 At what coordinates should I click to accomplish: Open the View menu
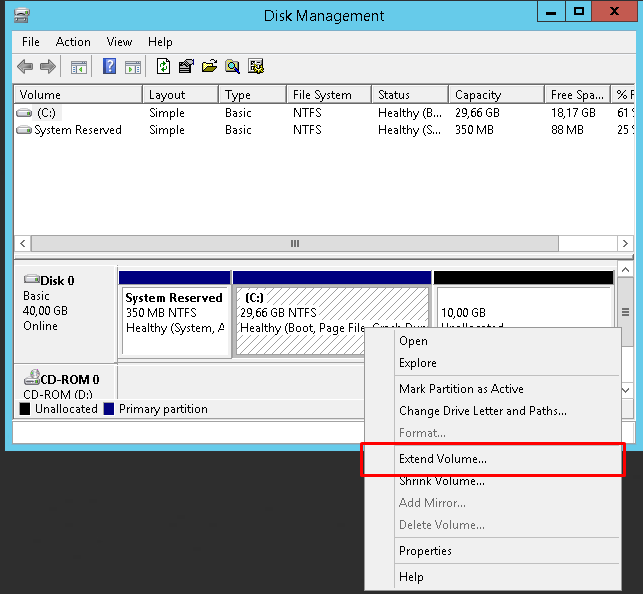119,42
